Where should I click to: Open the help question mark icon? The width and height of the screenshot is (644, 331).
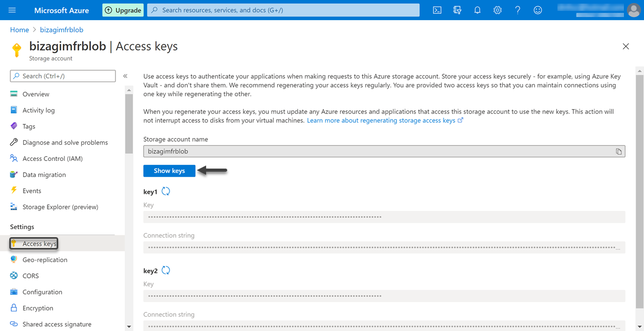click(x=518, y=10)
